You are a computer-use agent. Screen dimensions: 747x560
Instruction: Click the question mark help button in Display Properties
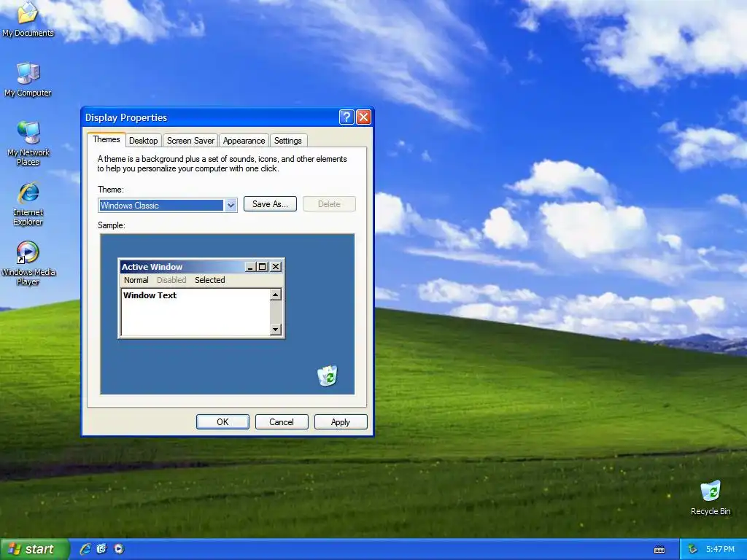click(347, 117)
